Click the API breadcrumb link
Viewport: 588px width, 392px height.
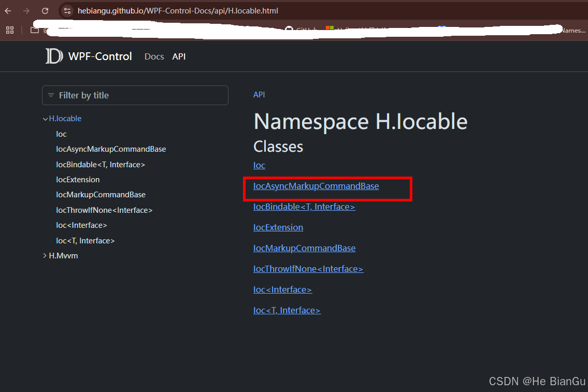click(259, 94)
